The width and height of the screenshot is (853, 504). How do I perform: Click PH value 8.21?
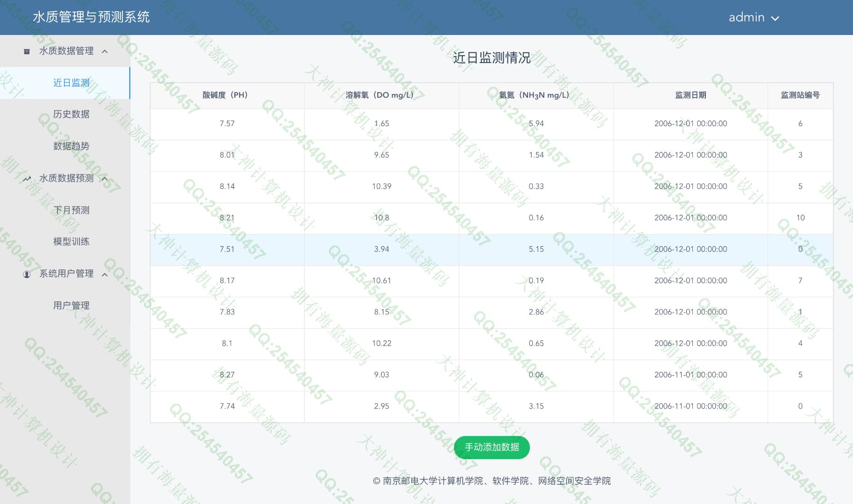[227, 217]
